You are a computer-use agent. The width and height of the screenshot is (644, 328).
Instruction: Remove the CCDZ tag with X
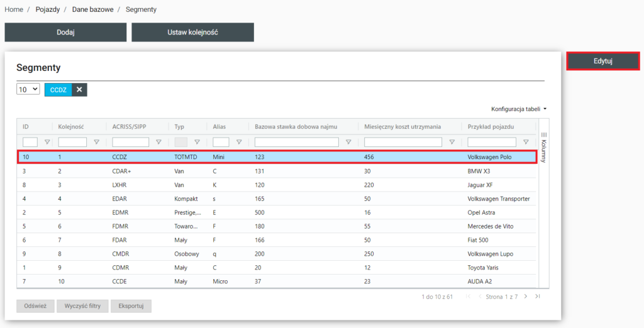79,90
